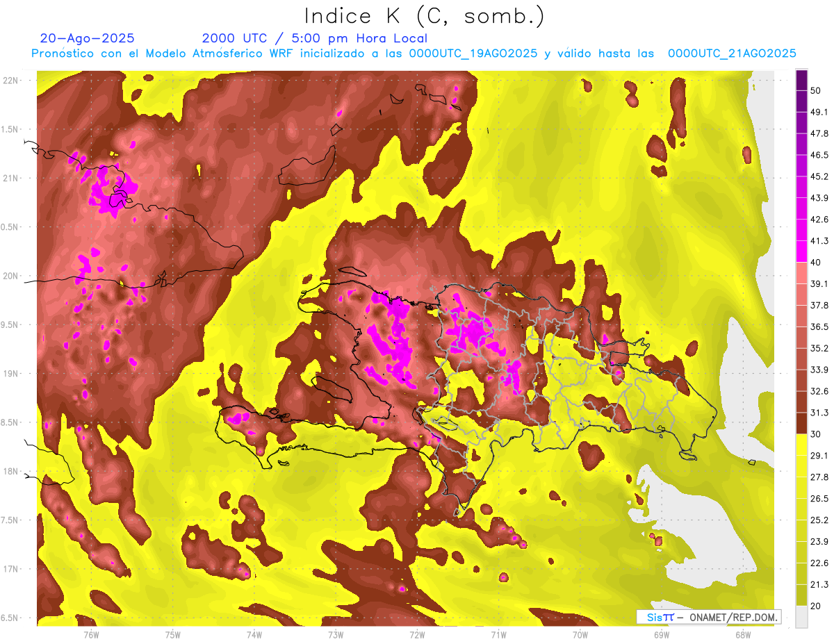
Task: Click the longitude axis label "68W"
Action: pyautogui.click(x=742, y=634)
